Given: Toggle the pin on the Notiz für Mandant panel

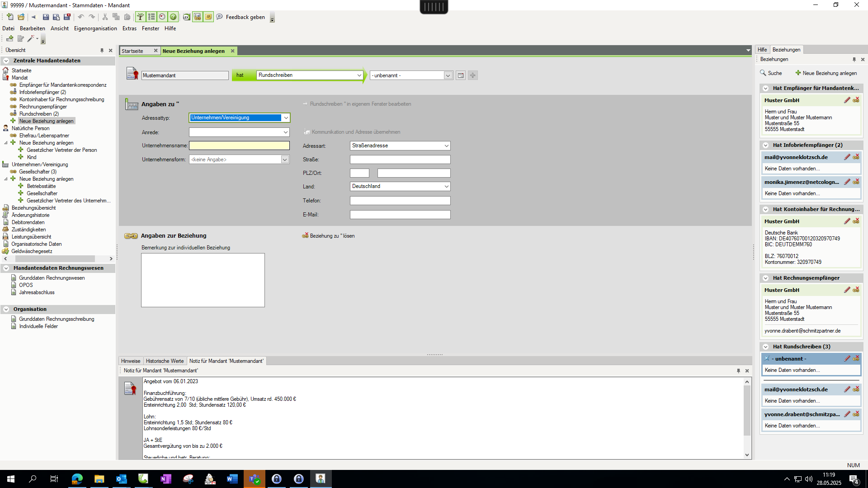Looking at the screenshot, I should 738,371.
